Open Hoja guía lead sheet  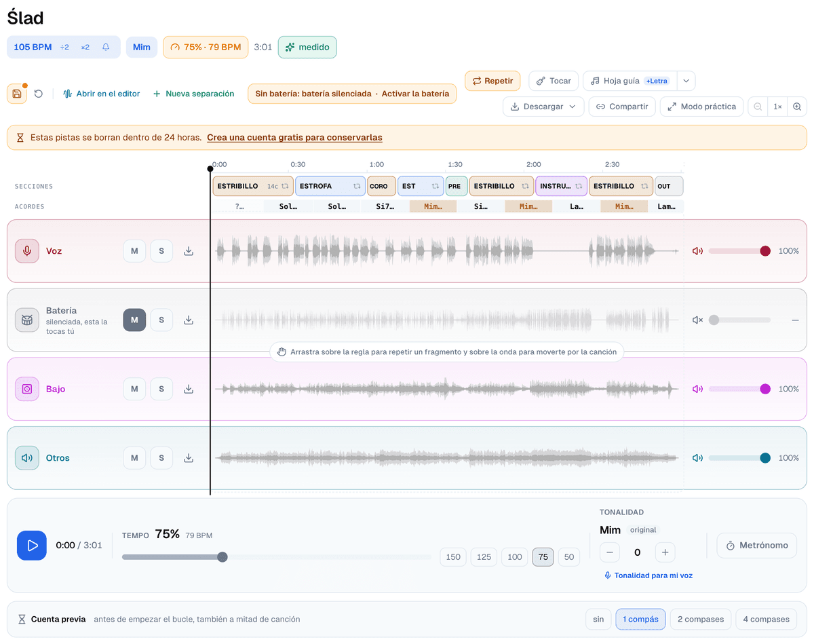[x=630, y=81]
